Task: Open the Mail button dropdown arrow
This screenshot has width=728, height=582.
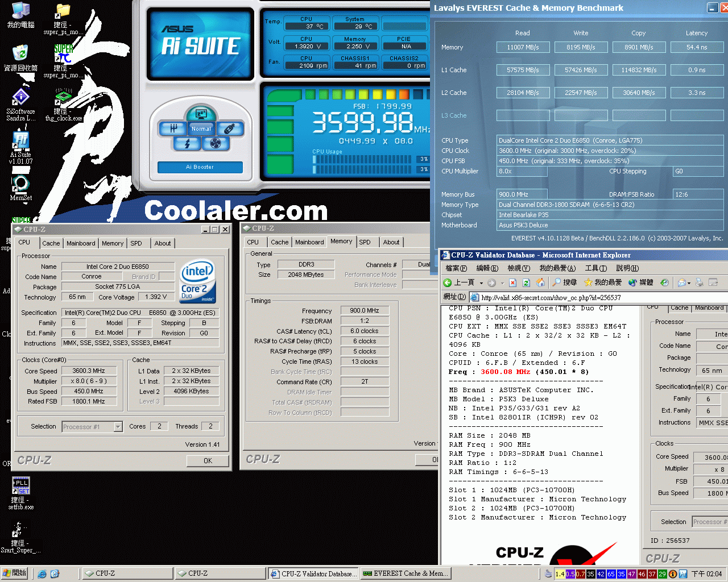Action: 689,282
